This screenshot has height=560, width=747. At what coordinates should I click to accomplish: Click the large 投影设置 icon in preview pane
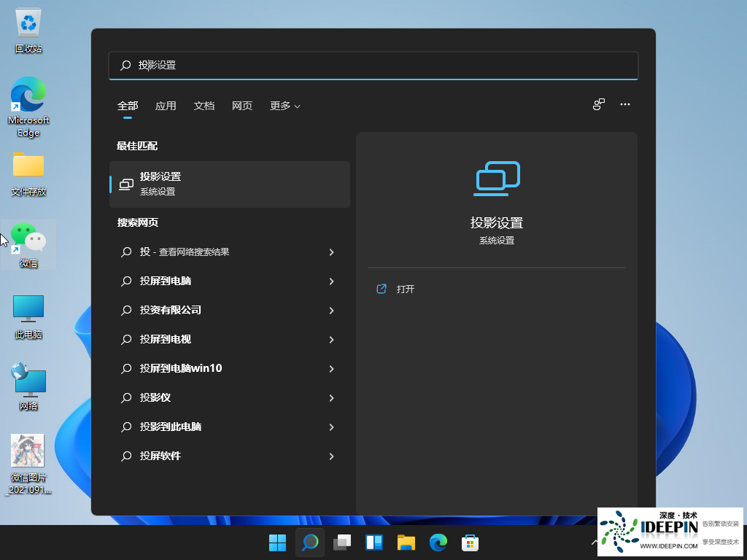pyautogui.click(x=497, y=179)
